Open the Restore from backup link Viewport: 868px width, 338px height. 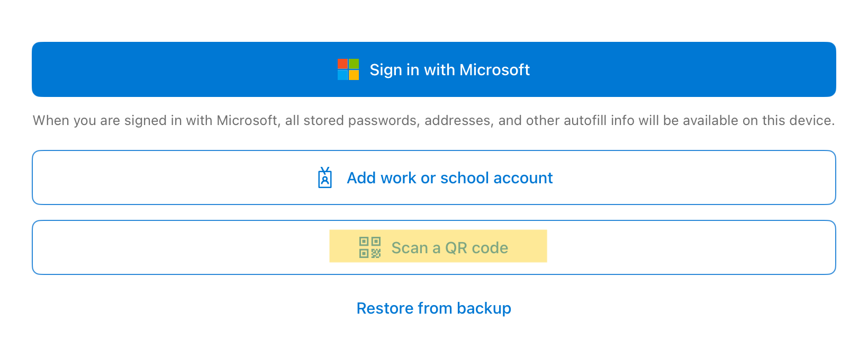[x=433, y=308]
